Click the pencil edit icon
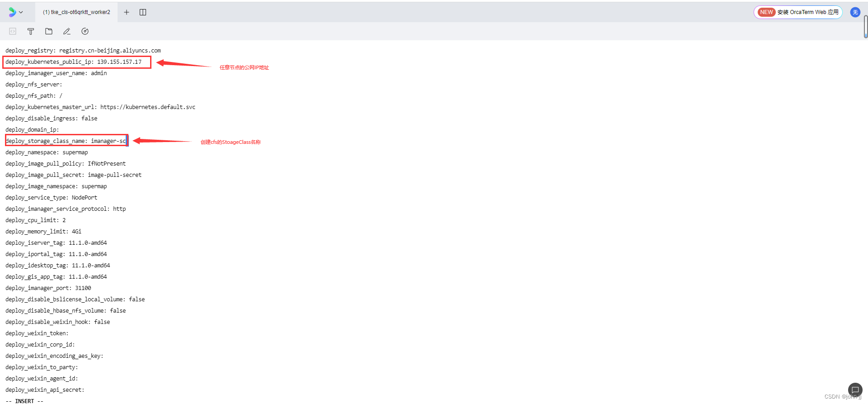 [67, 31]
